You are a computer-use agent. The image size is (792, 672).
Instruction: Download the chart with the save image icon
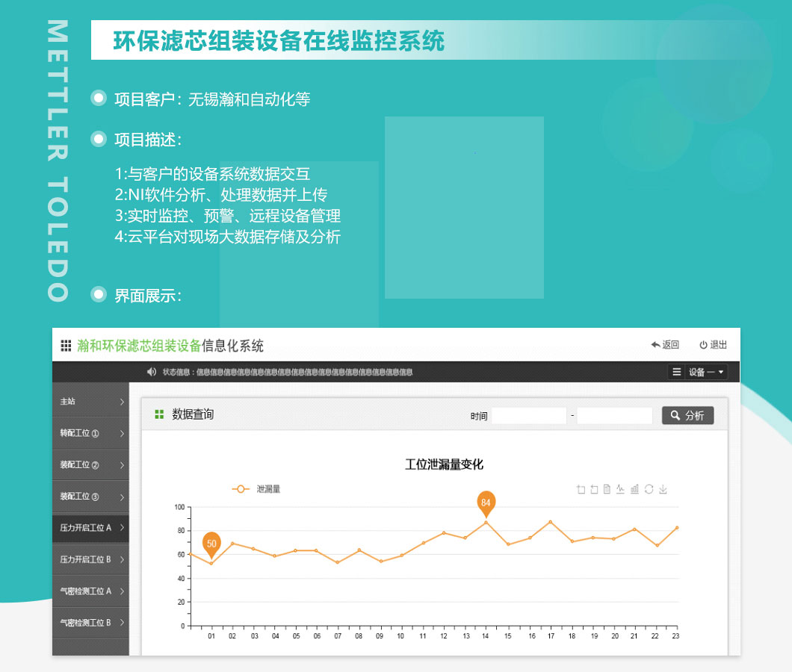(663, 489)
